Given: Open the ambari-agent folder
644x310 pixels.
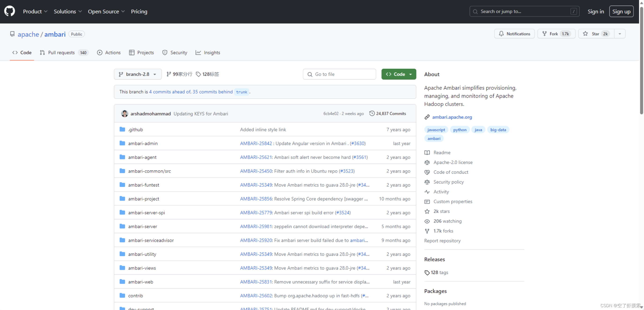Looking at the screenshot, I should click(142, 157).
